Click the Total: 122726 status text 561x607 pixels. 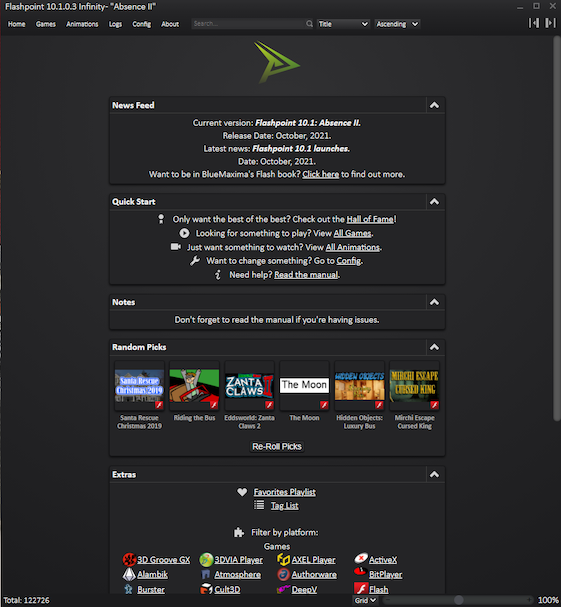tap(26, 600)
